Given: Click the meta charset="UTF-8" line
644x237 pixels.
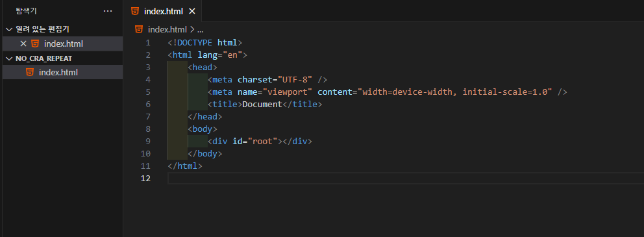Looking at the screenshot, I should coord(267,80).
